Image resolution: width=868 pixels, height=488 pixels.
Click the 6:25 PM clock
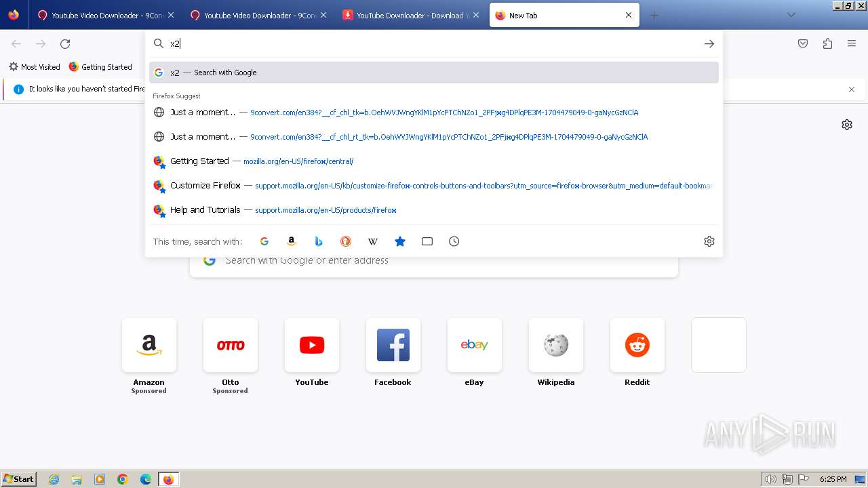[x=833, y=479]
